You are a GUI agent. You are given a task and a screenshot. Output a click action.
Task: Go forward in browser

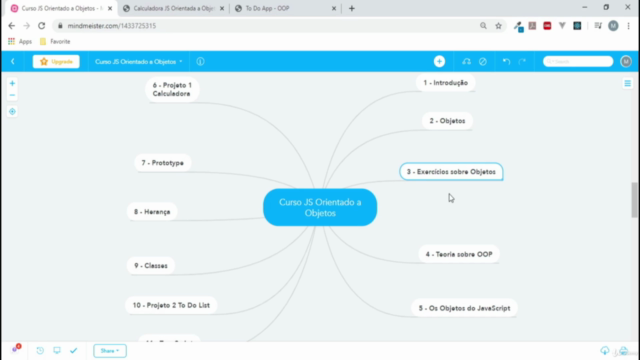pos(27,26)
